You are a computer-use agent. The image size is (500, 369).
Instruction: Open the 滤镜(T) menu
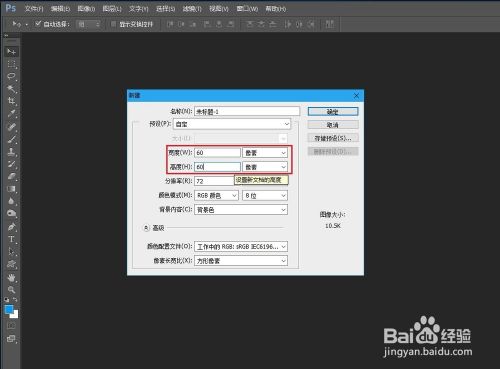pos(192,9)
